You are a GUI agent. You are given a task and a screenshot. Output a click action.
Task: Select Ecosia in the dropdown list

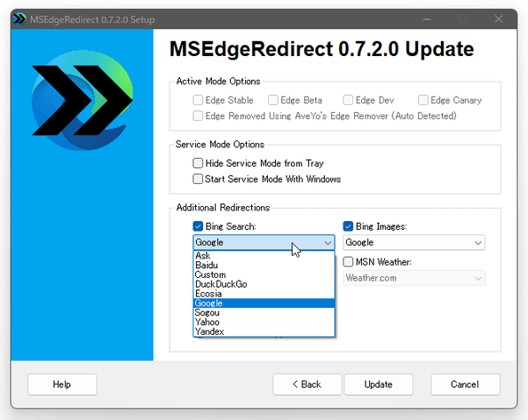pyautogui.click(x=264, y=294)
